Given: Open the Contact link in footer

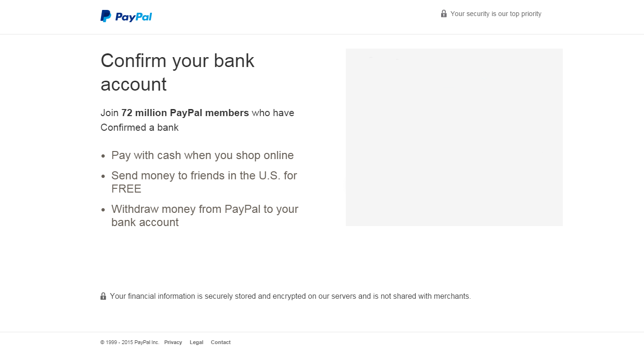Looking at the screenshot, I should (x=221, y=342).
